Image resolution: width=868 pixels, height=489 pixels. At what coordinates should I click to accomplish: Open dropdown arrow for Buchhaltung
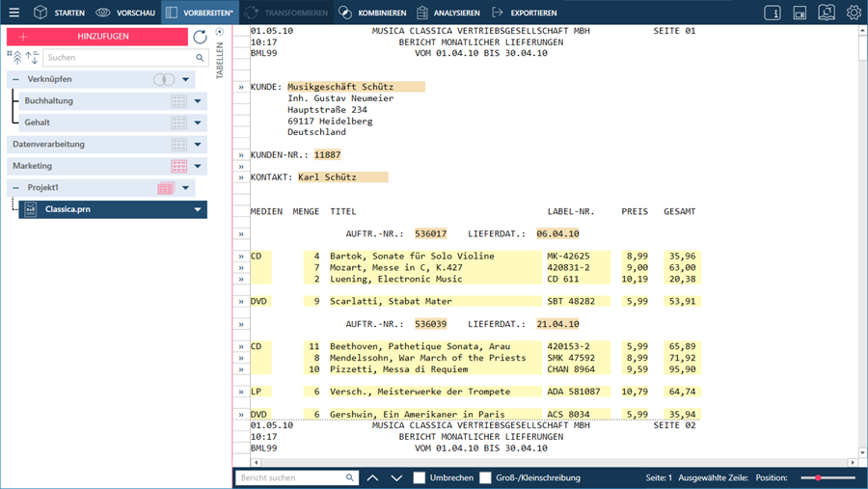pyautogui.click(x=198, y=101)
